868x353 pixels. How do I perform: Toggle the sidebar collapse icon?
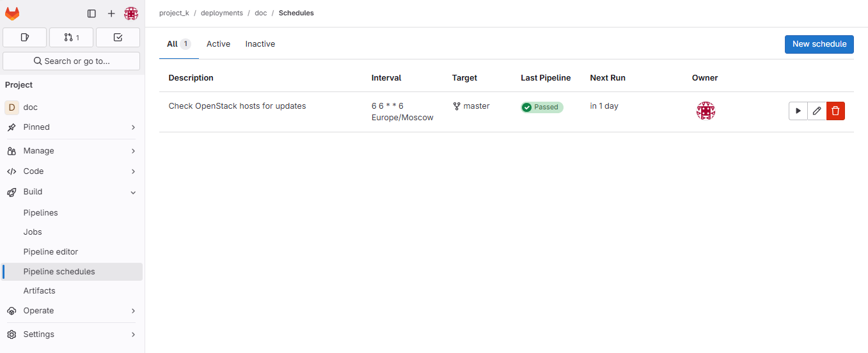pos(91,13)
